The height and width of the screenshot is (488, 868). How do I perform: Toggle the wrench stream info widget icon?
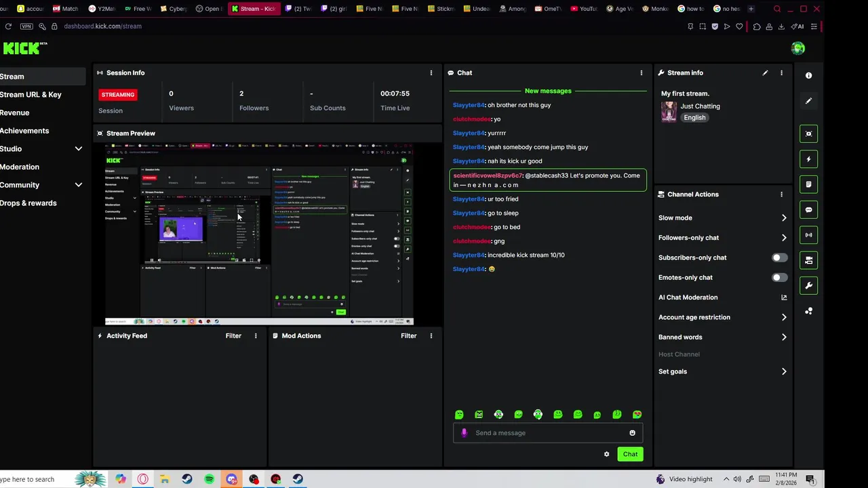tap(808, 286)
